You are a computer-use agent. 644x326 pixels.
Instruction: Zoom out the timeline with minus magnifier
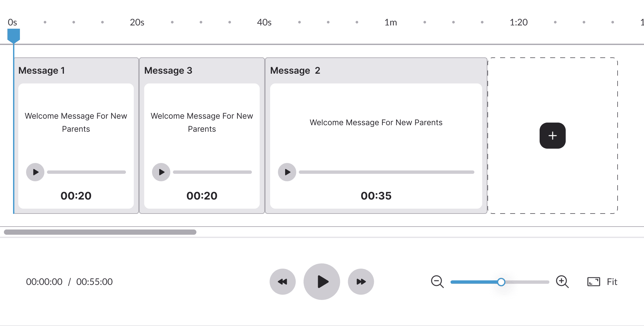(x=437, y=282)
